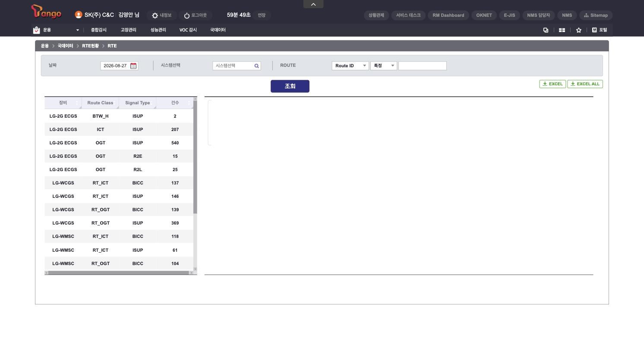
Task: Download with the EXCEL button
Action: point(552,84)
